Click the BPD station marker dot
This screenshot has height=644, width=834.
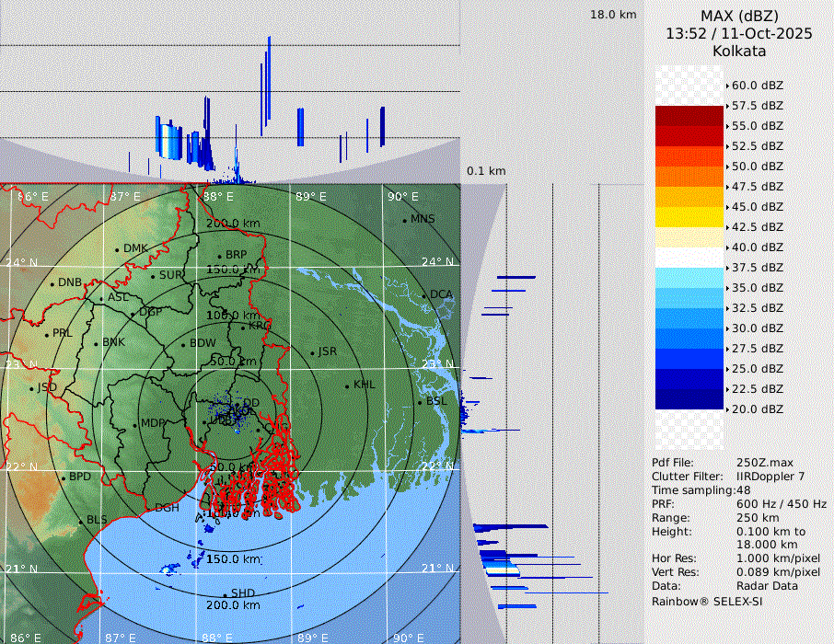(64, 477)
